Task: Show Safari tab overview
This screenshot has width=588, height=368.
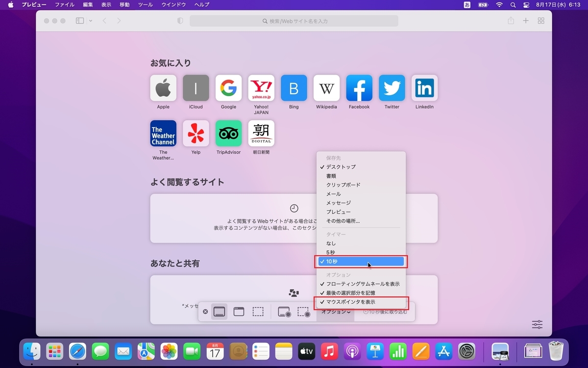Action: pyautogui.click(x=541, y=21)
